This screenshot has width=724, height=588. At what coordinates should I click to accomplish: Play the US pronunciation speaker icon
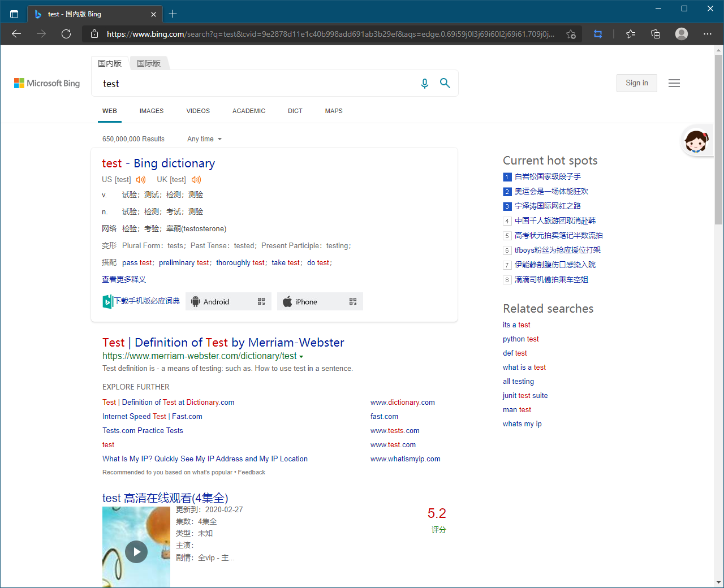[140, 179]
